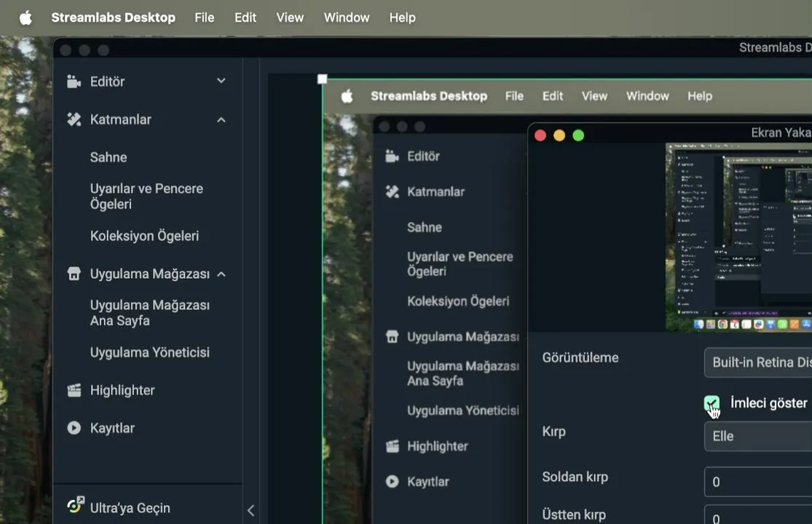812x524 pixels.
Task: Open Uyarılar ve Pencere Ögeleri in left sidebar
Action: [146, 196]
